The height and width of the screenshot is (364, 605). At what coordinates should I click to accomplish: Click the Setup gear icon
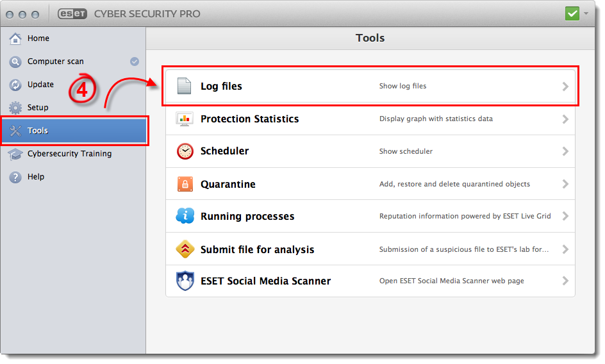15,108
